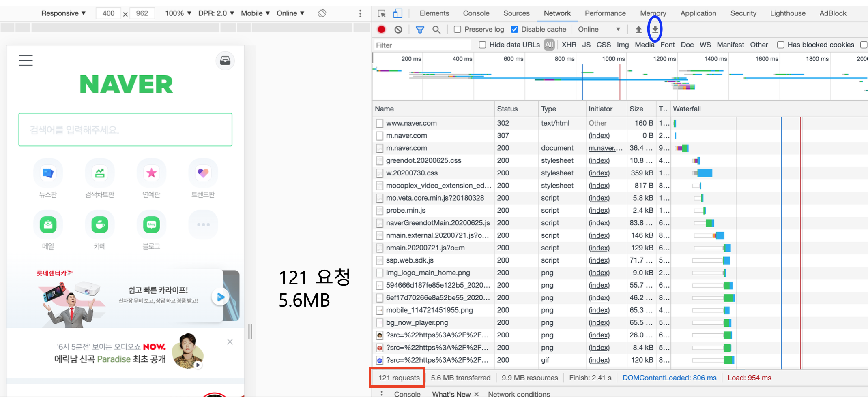Open Network panel Online throttling dropdown
868x397 pixels.
[x=599, y=29]
